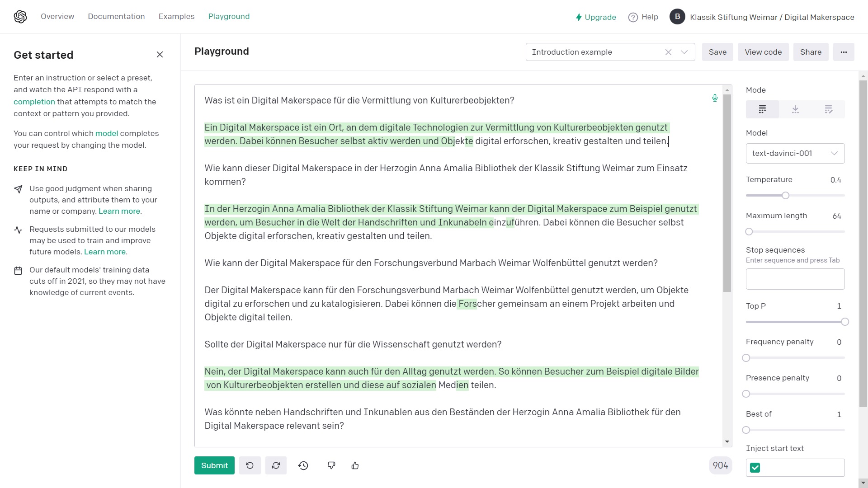Click Learn more about training requests
The height and width of the screenshot is (488, 868).
[x=105, y=252]
